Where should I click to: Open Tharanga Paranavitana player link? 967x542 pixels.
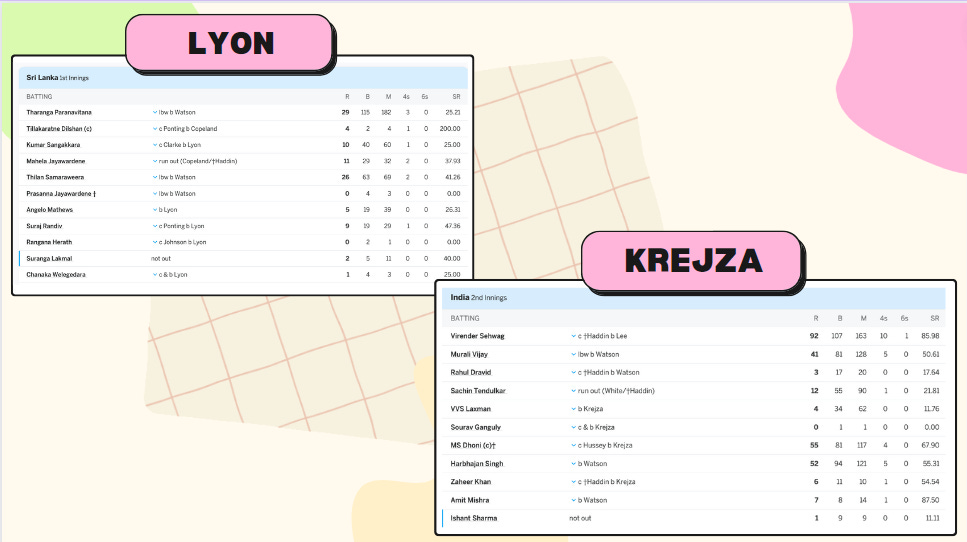click(x=59, y=112)
